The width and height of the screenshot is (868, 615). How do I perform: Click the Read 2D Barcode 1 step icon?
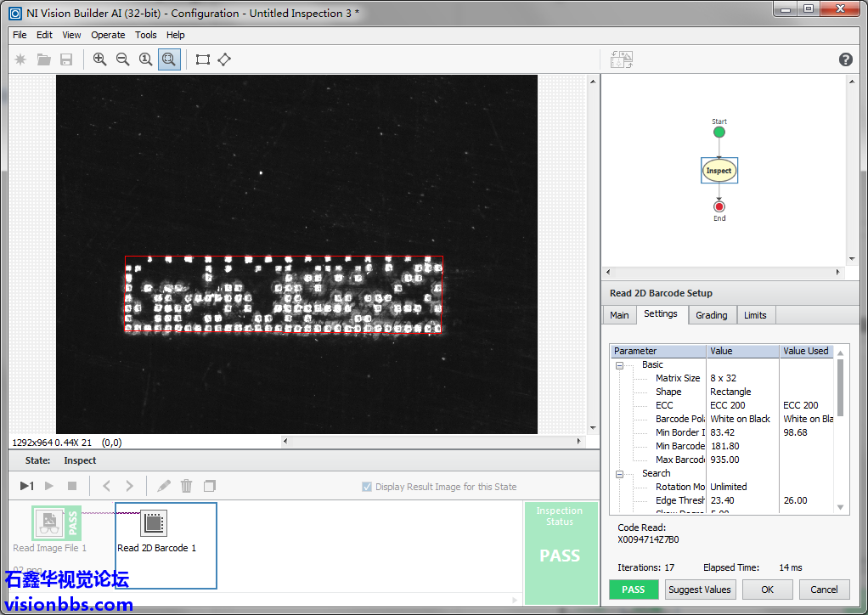153,523
